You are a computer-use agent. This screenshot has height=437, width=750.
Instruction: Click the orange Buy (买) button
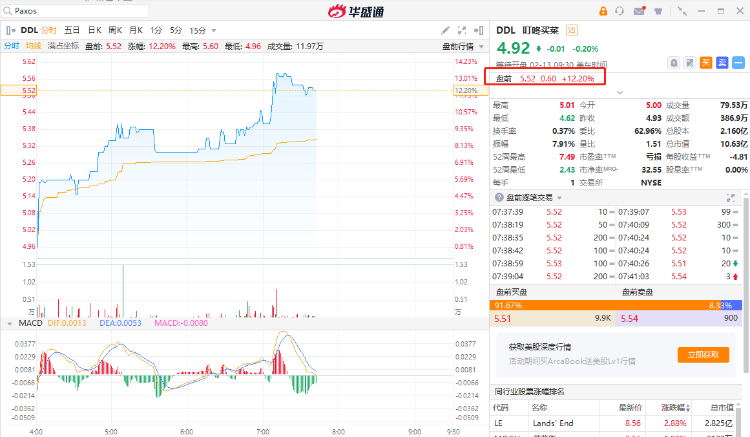click(x=706, y=63)
